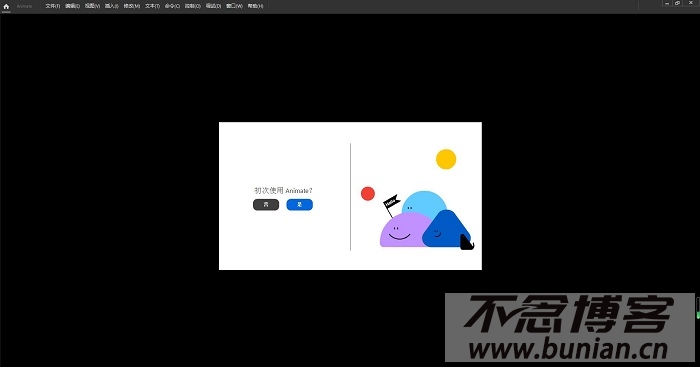Viewport: 700px width, 367px height.
Task: Open the 命令(C) menu
Action: click(172, 6)
